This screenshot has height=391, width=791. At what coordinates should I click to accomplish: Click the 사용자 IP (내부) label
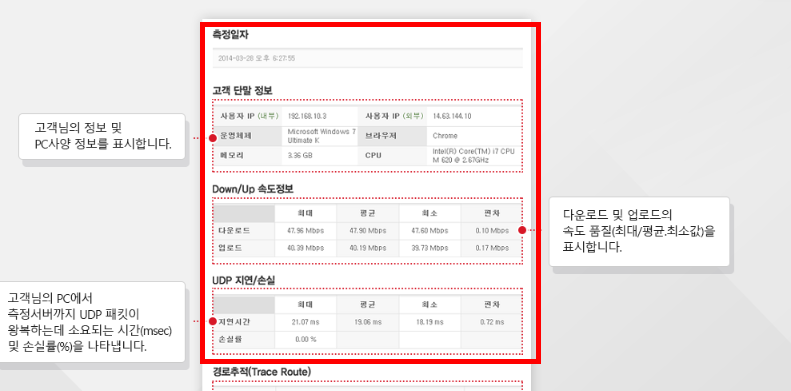(249, 116)
